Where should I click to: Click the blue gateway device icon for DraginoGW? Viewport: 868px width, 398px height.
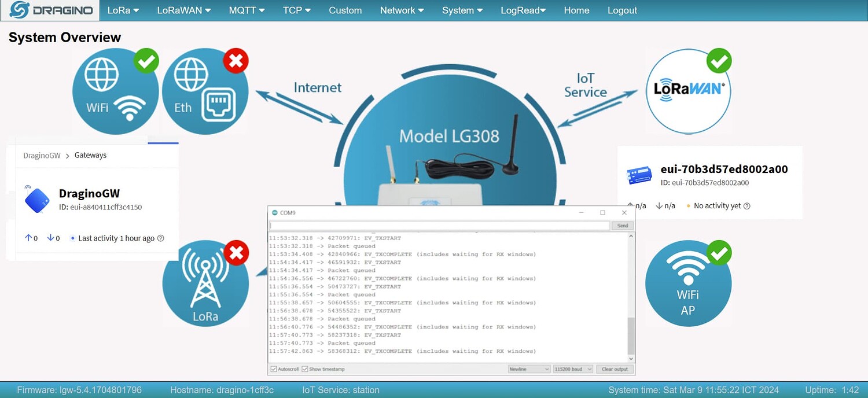[36, 200]
